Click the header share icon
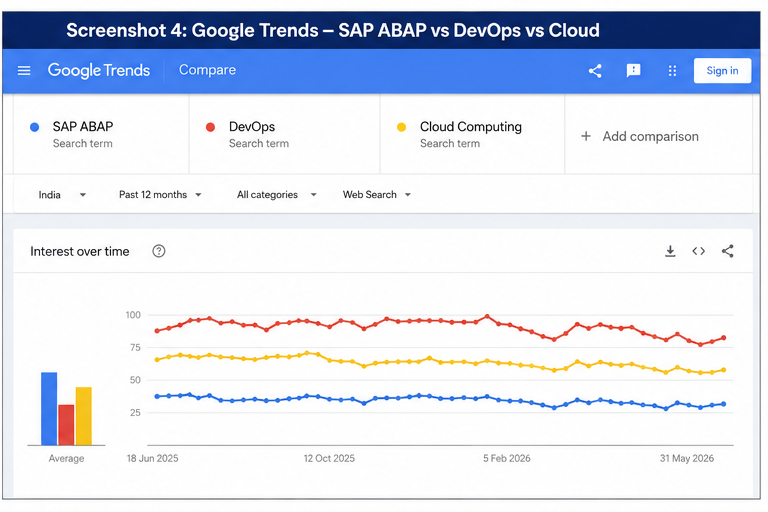Image resolution: width=768 pixels, height=512 pixels. (x=595, y=71)
